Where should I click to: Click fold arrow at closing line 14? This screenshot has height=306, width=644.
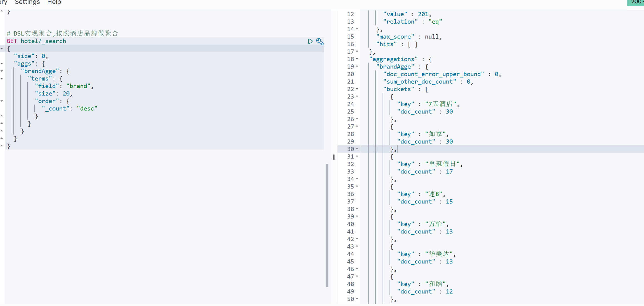tap(357, 29)
